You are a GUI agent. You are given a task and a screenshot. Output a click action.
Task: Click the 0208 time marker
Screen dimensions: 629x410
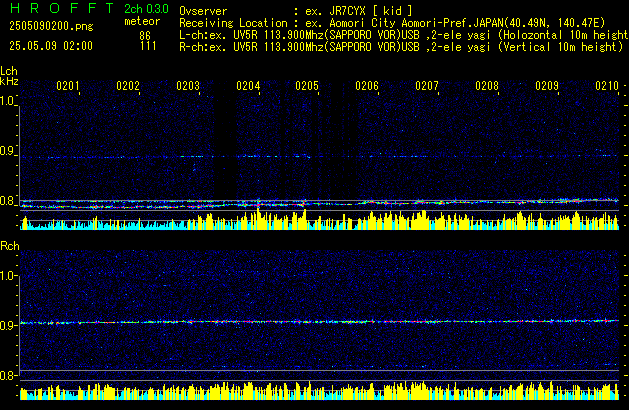click(487, 86)
